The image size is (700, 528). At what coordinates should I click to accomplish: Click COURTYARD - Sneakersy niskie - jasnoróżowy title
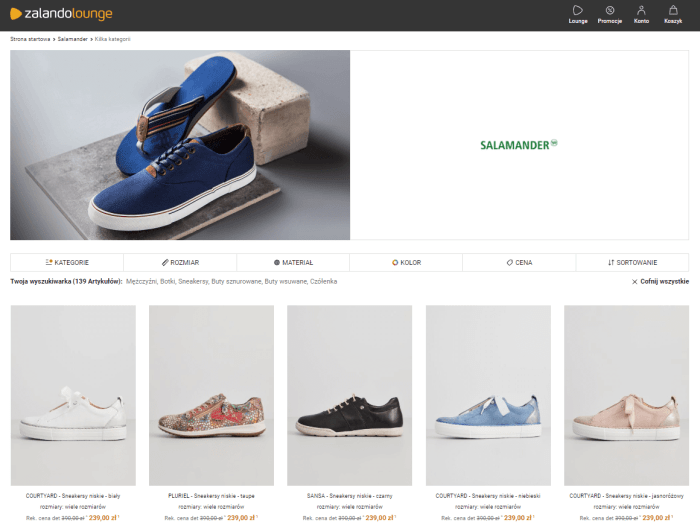[626, 496]
